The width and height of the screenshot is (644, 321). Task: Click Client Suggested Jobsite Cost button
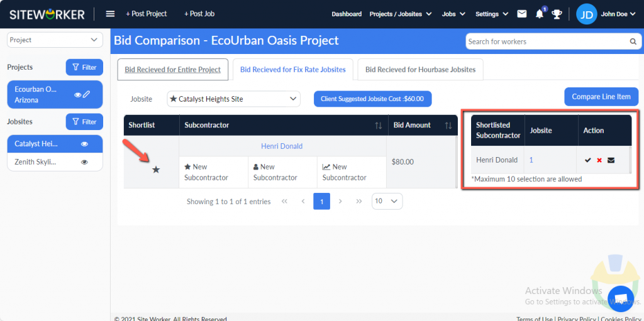point(372,99)
